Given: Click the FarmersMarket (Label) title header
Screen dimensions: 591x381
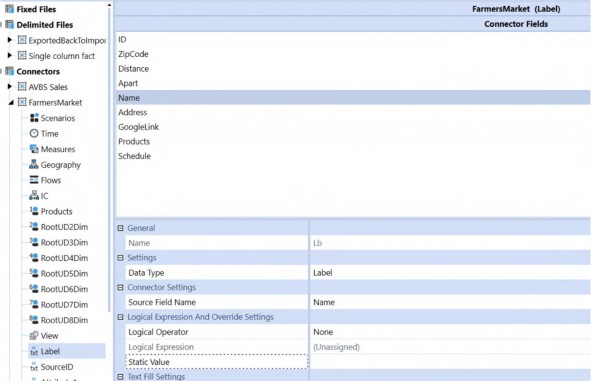Looking at the screenshot, I should [x=516, y=9].
